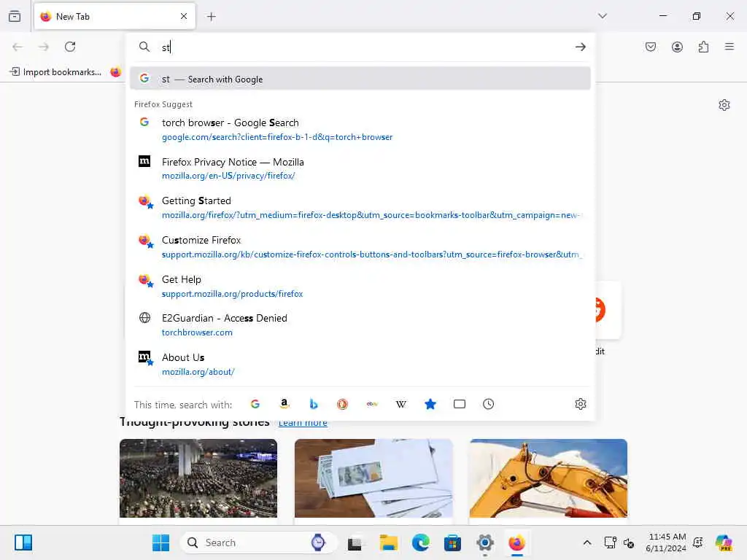This screenshot has height=560, width=747.
Task: Open 'Get Help' bookmark suggestion
Action: tap(360, 286)
